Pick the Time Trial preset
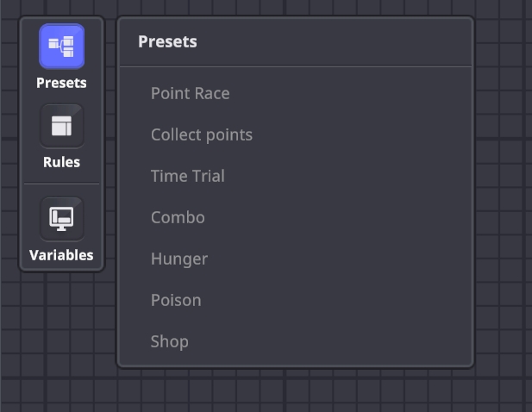Screen dimensions: 532x412 coord(187,176)
